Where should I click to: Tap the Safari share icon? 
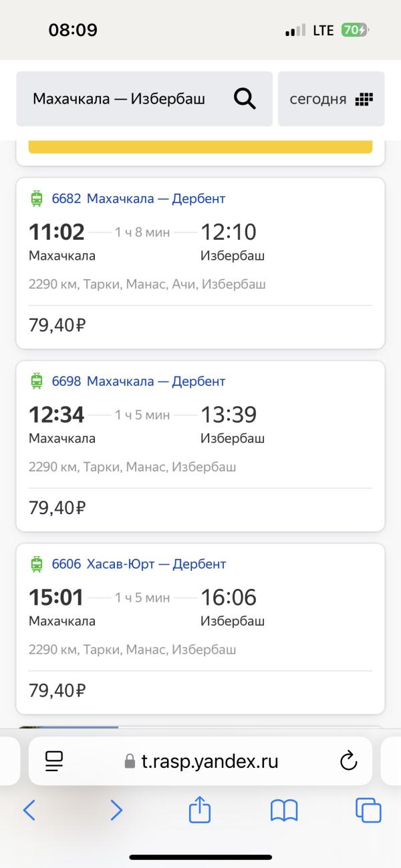[x=200, y=811]
